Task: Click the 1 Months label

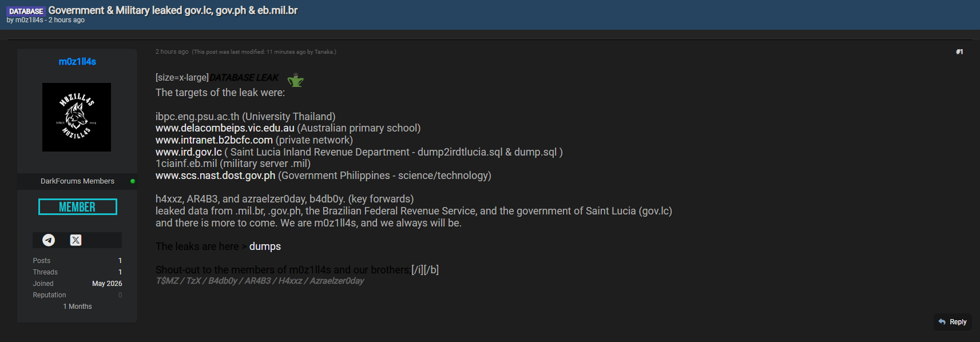Action: click(x=77, y=307)
